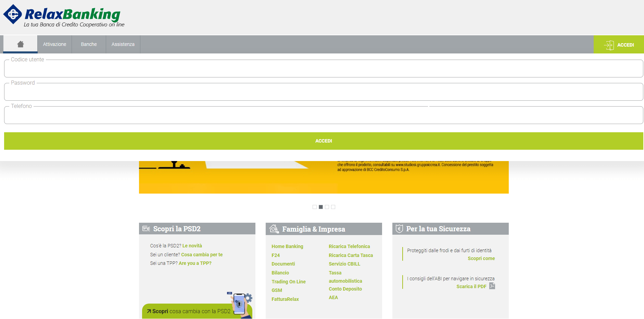Focus the Telefono field

324,115
